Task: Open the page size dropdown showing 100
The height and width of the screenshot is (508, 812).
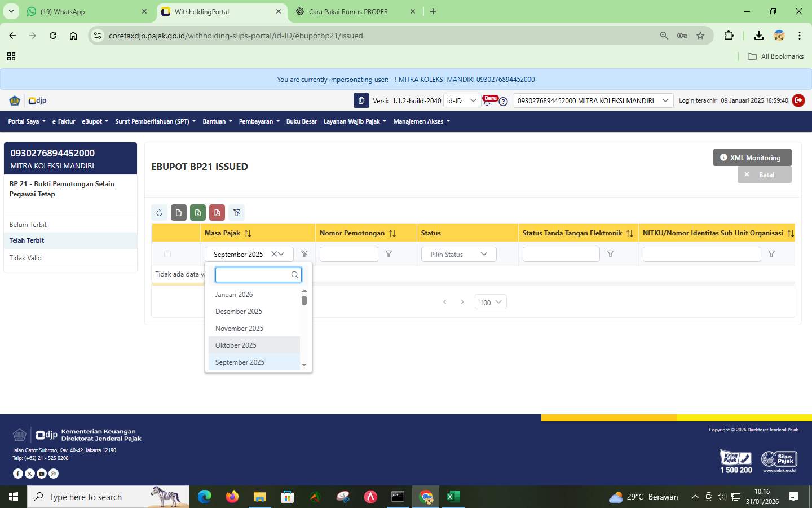Action: coord(489,303)
